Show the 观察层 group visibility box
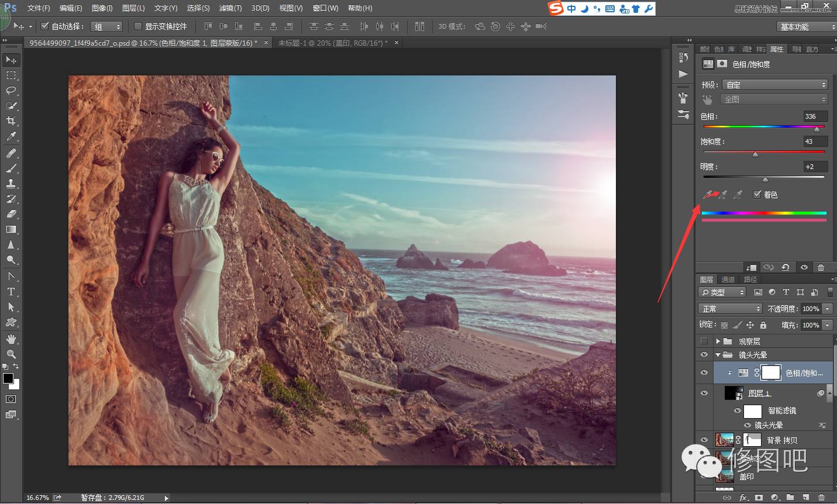 click(x=704, y=341)
